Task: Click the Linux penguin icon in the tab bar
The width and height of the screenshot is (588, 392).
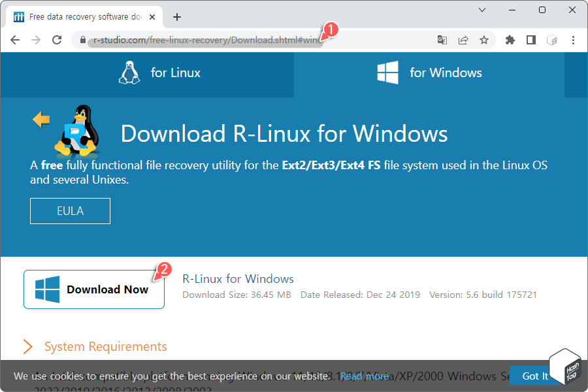Action: tap(129, 73)
